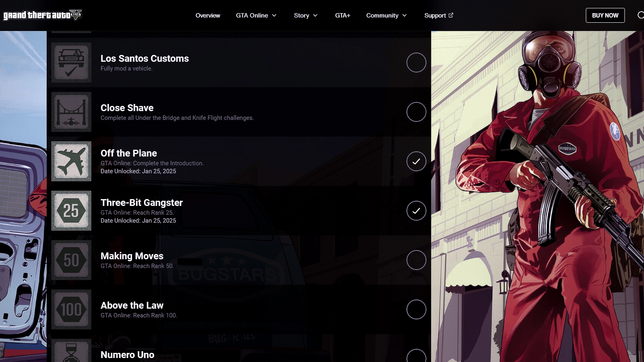
Task: Click the Los Santos Customs car badge icon
Action: click(71, 63)
